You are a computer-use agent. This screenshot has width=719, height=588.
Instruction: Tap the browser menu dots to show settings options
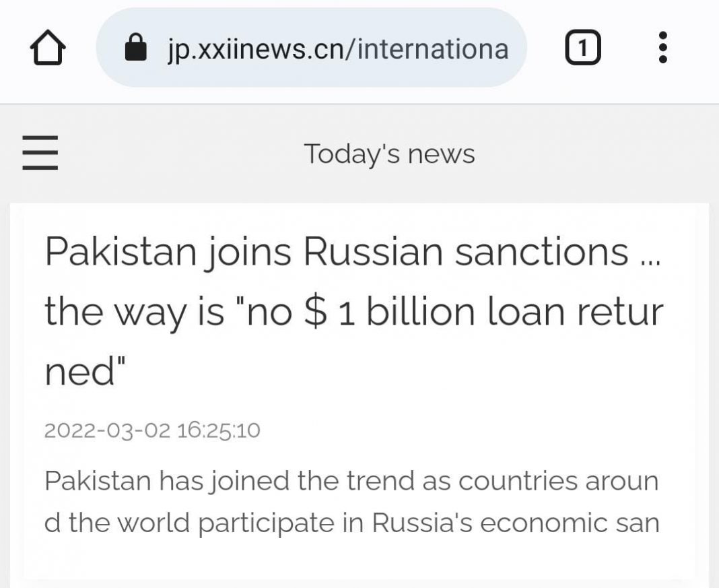(x=663, y=47)
